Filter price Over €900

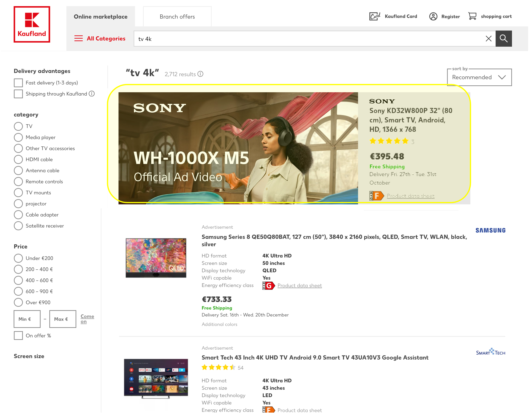pos(18,303)
